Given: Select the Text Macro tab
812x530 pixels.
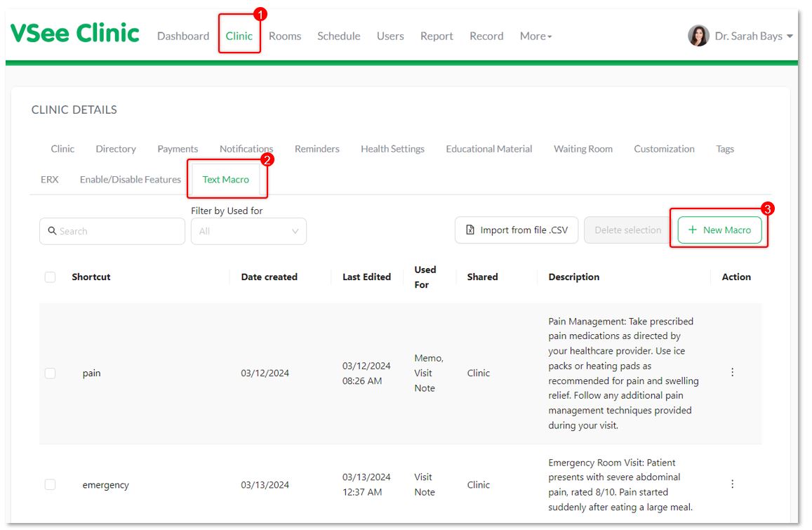Looking at the screenshot, I should point(226,179).
